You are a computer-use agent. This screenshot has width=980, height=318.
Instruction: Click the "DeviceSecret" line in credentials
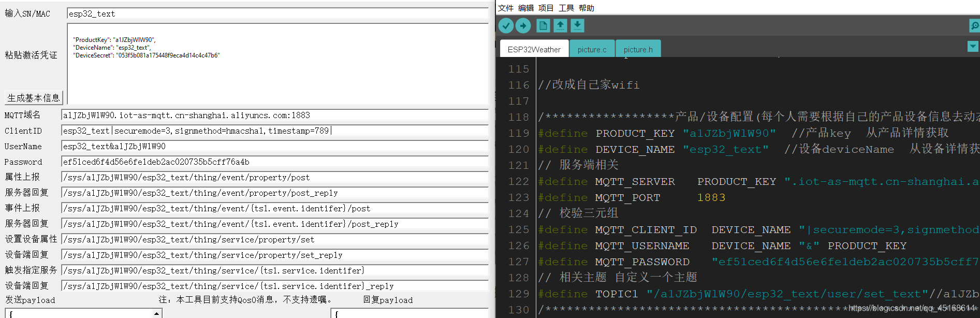[x=147, y=55]
